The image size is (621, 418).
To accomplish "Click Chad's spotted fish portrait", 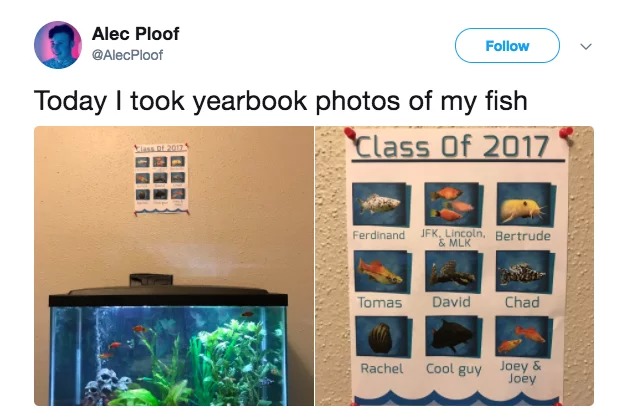I will pyautogui.click(x=525, y=272).
